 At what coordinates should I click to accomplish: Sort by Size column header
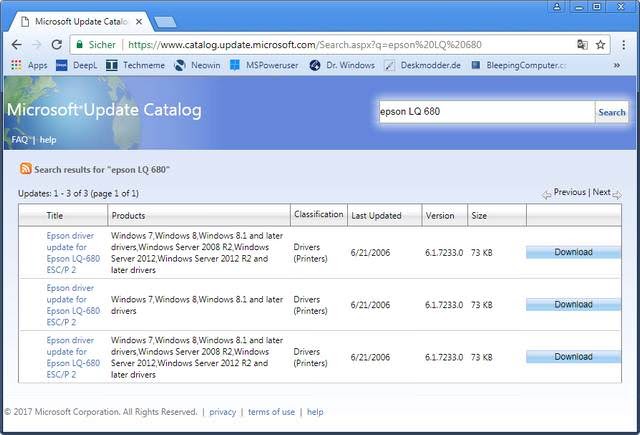pyautogui.click(x=479, y=215)
